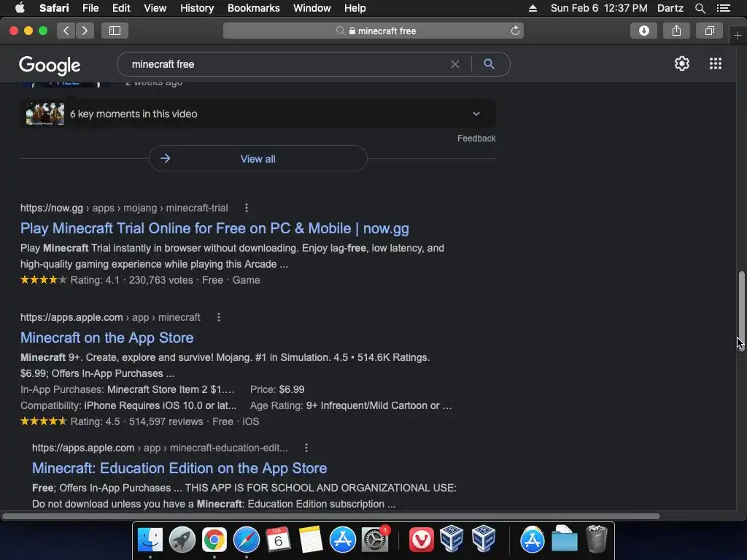
Task: Toggle the Safari sidebar button
Action: tap(115, 31)
